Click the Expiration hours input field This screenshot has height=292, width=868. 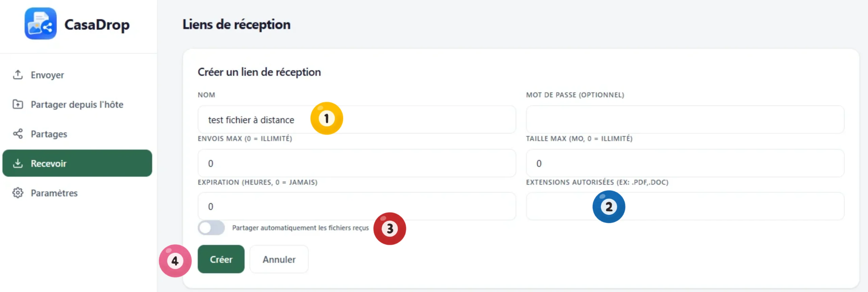(x=357, y=206)
